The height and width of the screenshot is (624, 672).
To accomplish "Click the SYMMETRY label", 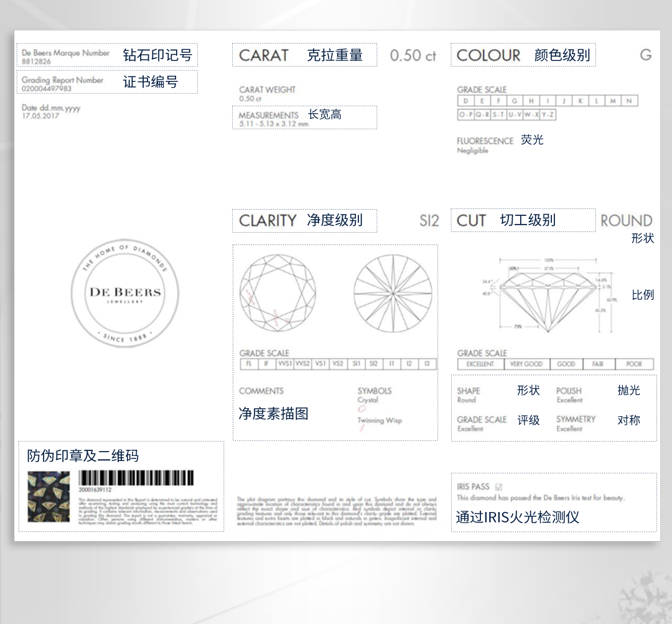I will pos(576,419).
